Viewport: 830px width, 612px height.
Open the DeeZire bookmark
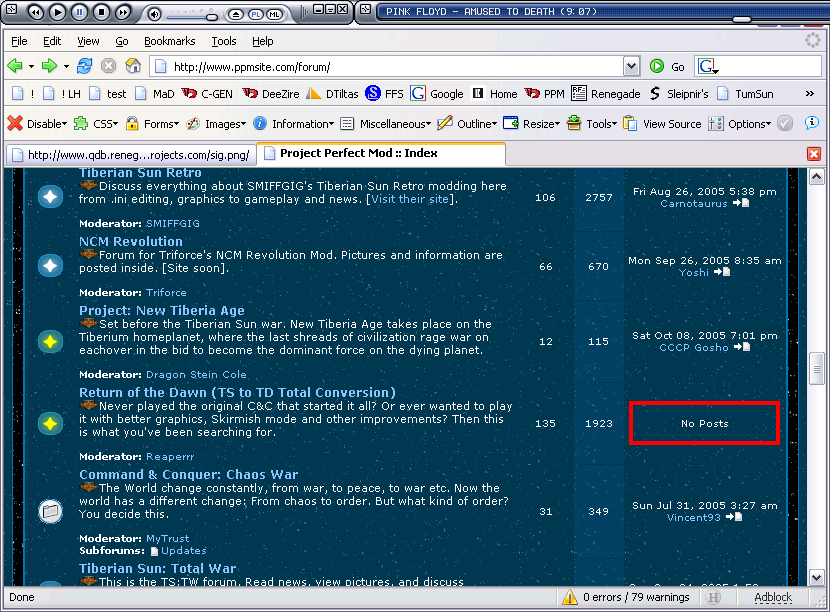[x=270, y=94]
